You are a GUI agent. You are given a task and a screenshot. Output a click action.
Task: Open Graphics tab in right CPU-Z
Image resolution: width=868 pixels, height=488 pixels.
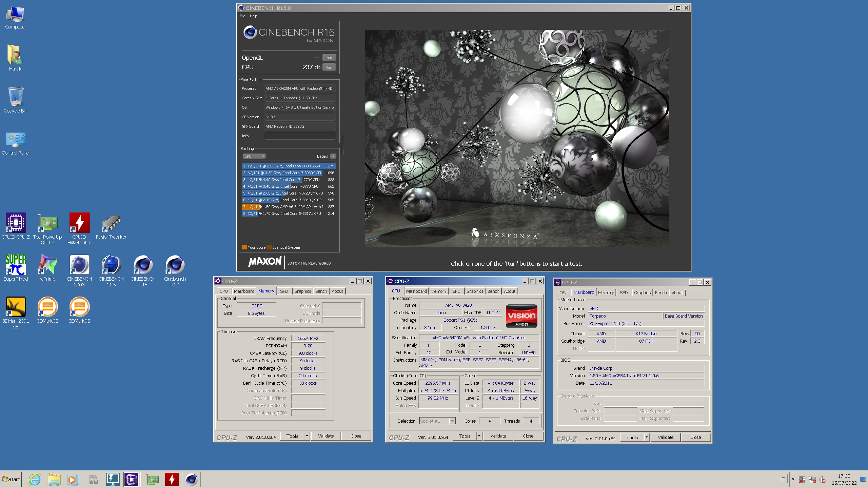(x=642, y=292)
